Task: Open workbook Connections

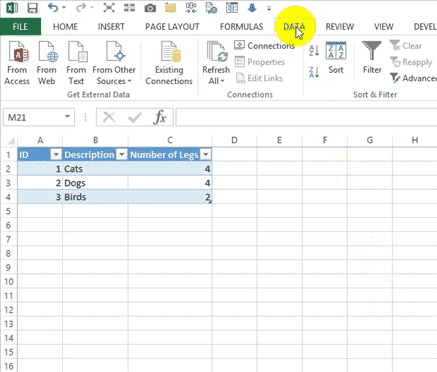Action: (265, 46)
